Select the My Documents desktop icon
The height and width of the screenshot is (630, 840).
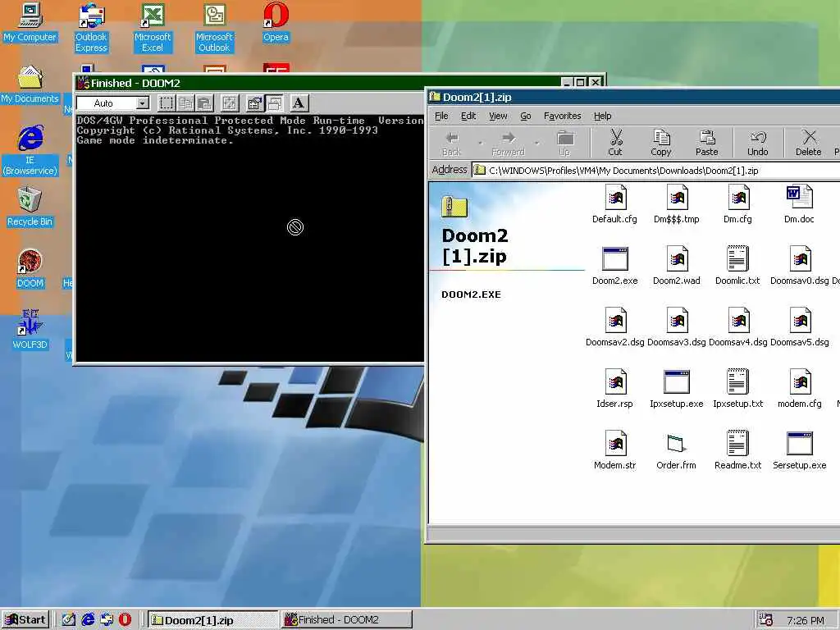pyautogui.click(x=30, y=84)
